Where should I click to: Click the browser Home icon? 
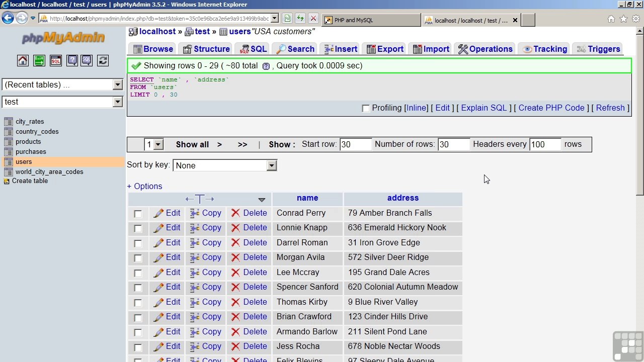(x=611, y=19)
